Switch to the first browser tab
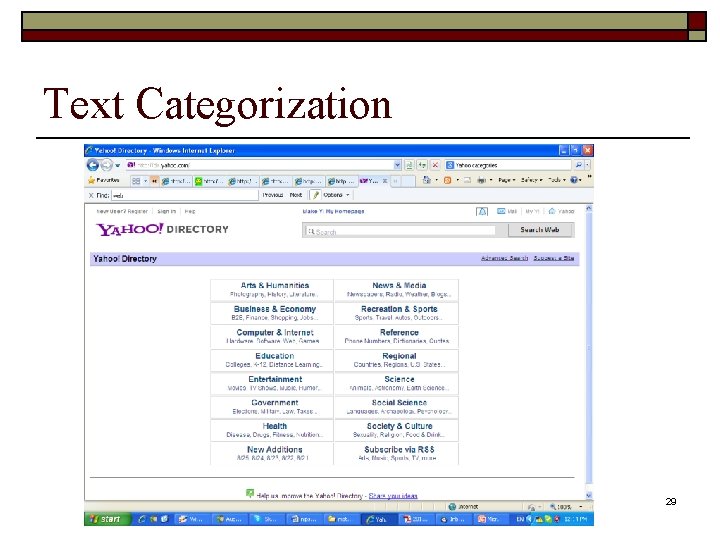Viewport: 720px width, 540px height. (176, 181)
